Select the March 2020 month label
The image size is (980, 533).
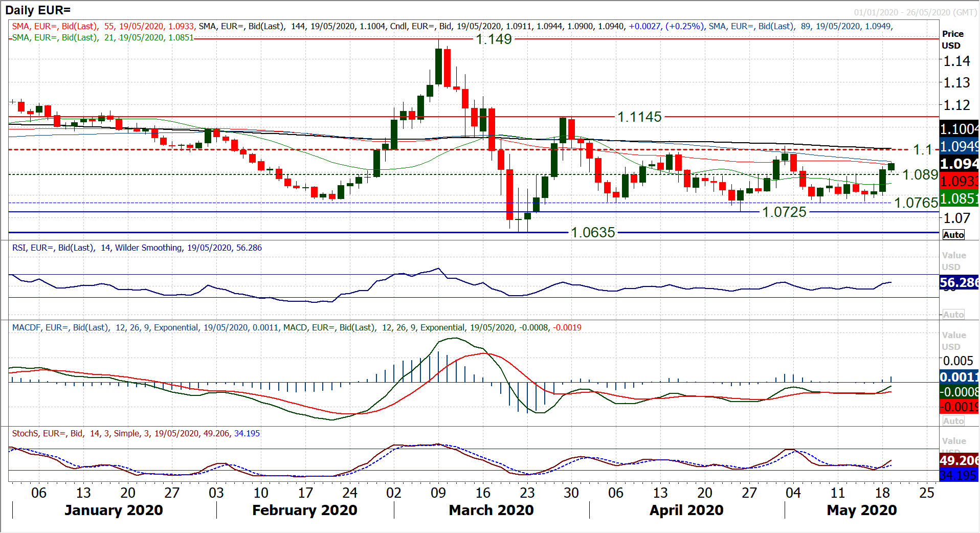tap(491, 510)
